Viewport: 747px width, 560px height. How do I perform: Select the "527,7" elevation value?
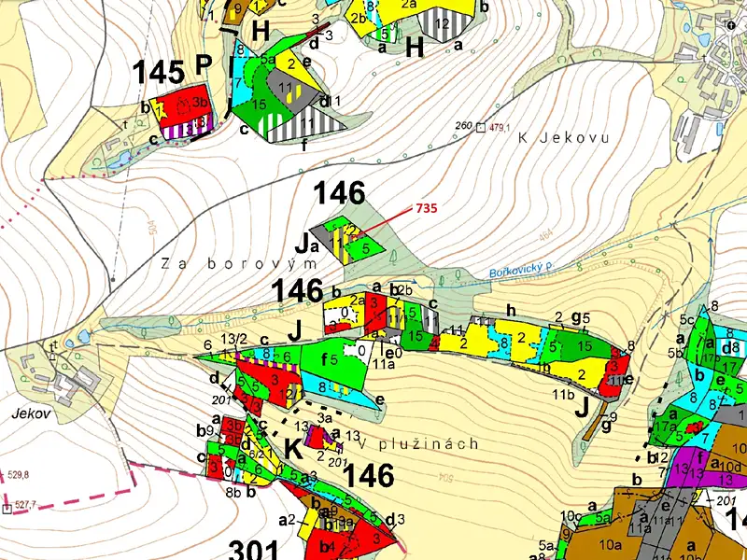pyautogui.click(x=25, y=506)
